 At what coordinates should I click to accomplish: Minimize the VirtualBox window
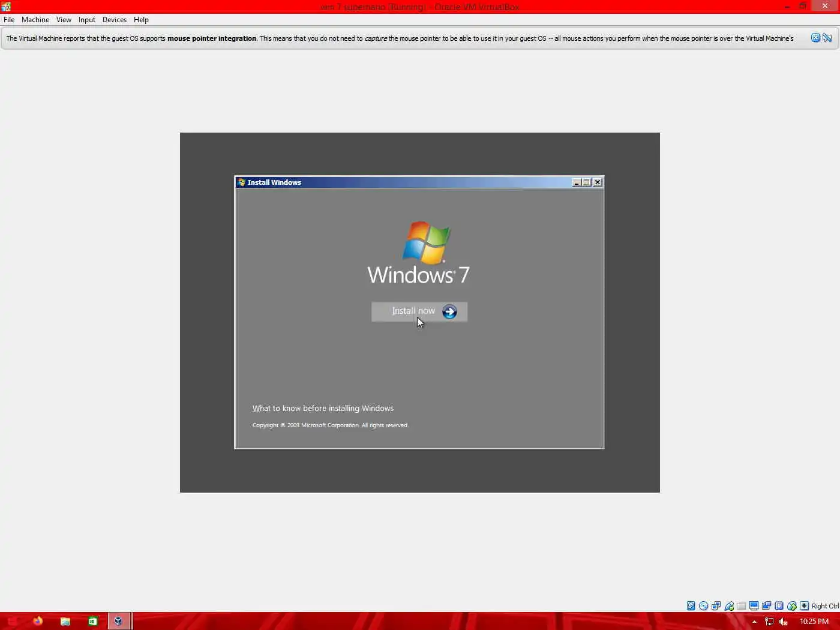pyautogui.click(x=787, y=6)
